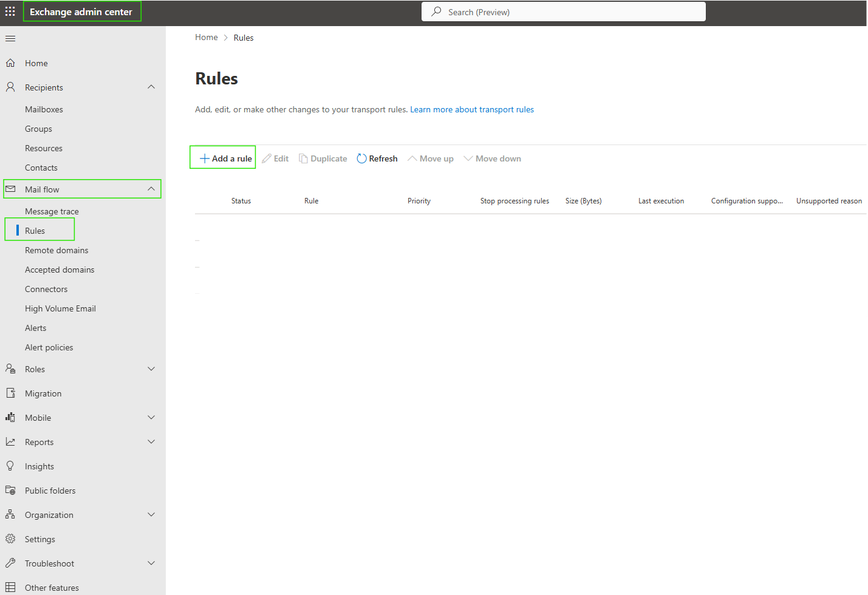The height and width of the screenshot is (595, 868).
Task: Open the app launcher waffle icon
Action: [10, 12]
